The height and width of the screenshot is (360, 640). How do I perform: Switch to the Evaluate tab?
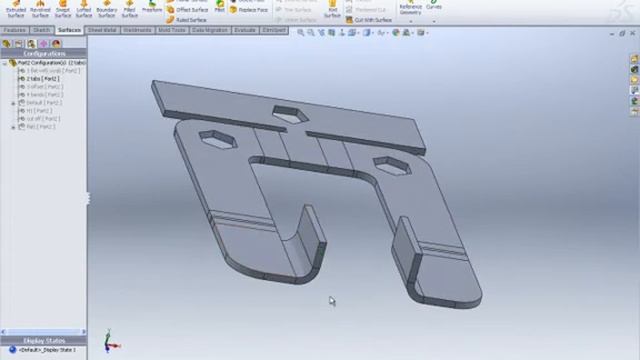(x=245, y=30)
